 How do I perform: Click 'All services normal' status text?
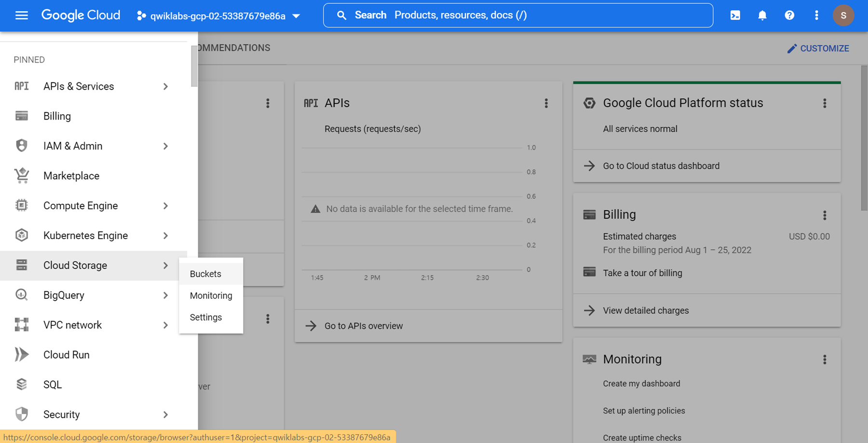(640, 129)
